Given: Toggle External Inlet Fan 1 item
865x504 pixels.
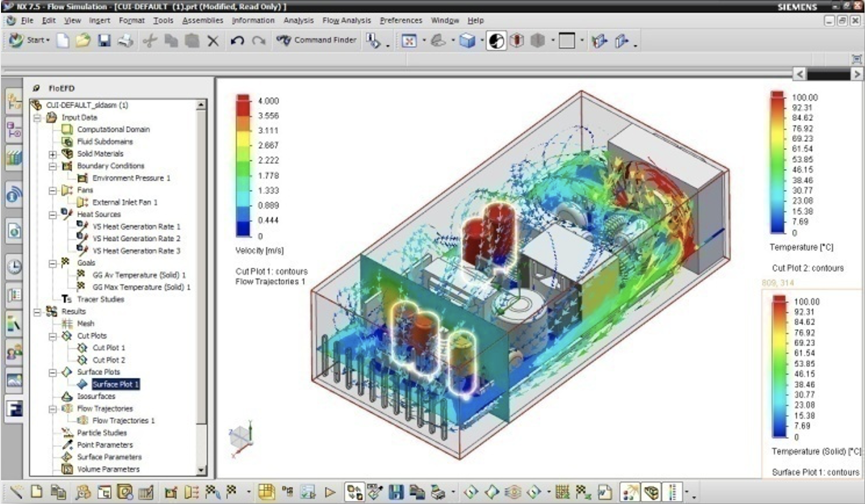Looking at the screenshot, I should point(124,202).
